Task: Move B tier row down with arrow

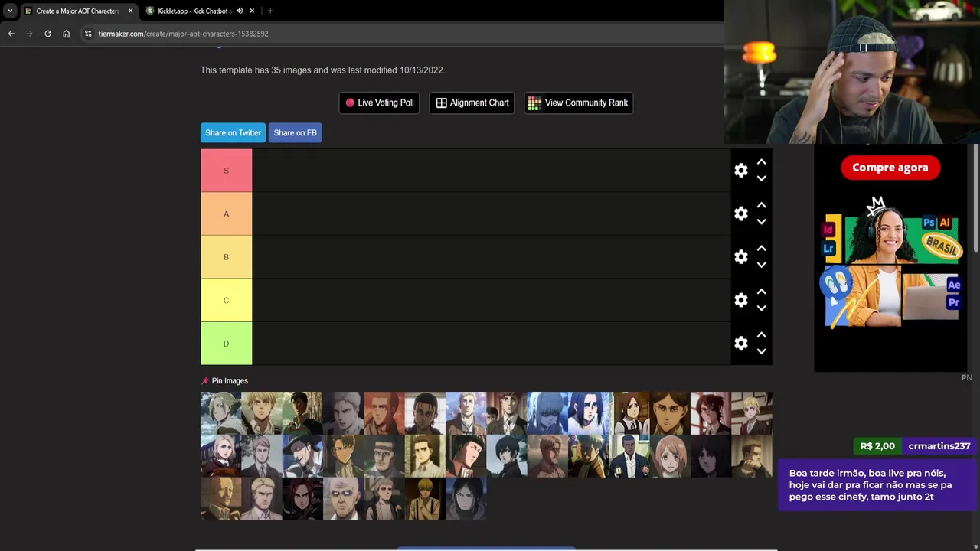Action: click(761, 265)
